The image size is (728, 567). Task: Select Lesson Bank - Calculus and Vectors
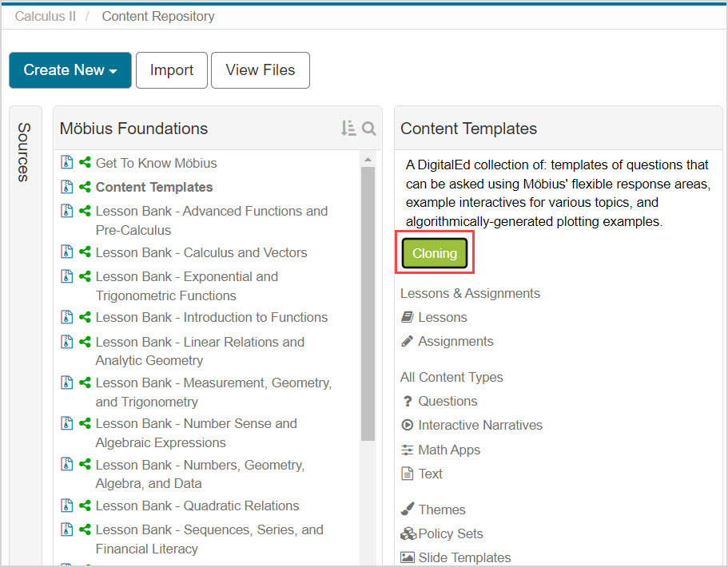201,252
